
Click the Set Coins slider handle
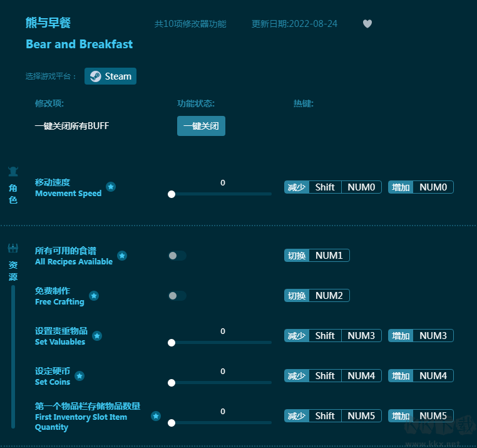click(172, 383)
